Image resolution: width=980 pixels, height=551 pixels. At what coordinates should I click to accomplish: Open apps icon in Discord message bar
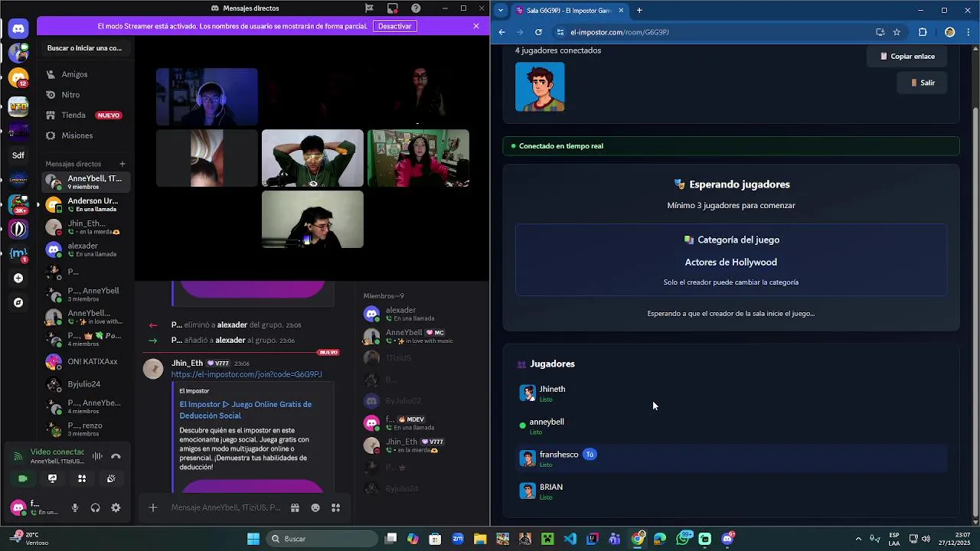335,507
